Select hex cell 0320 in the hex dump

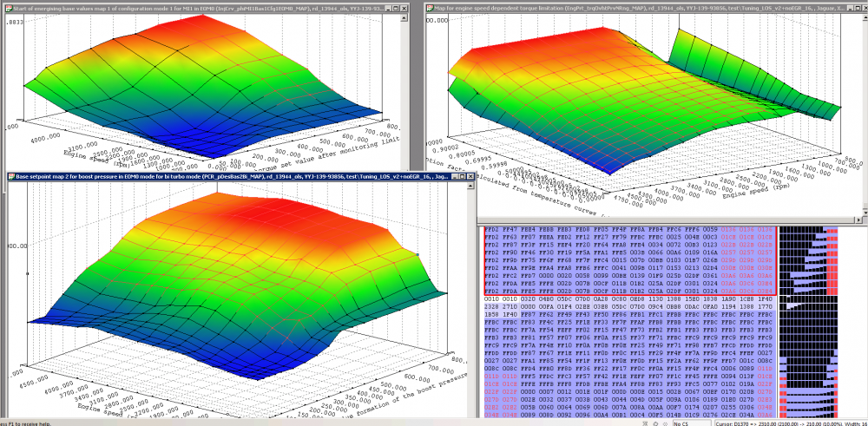point(528,298)
